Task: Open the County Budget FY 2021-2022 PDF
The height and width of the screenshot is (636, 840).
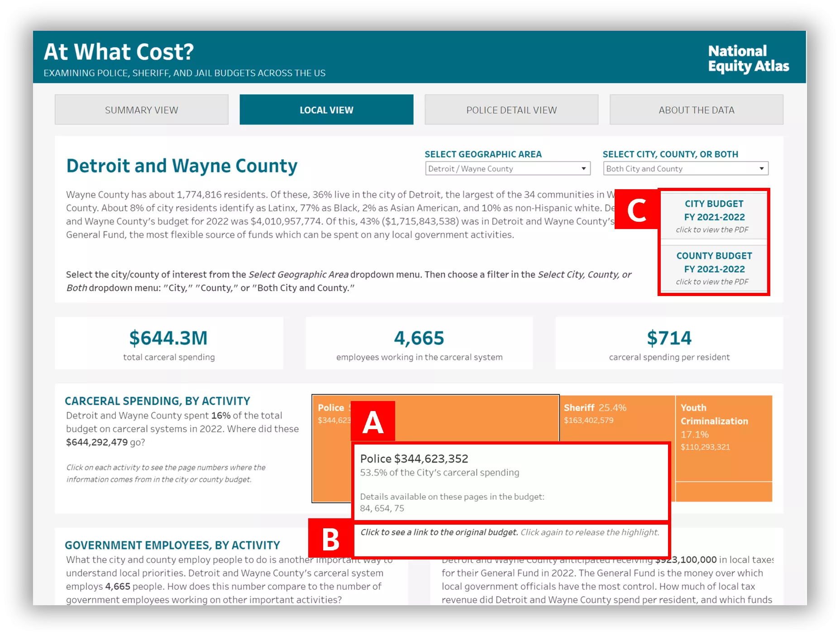Action: tap(714, 268)
